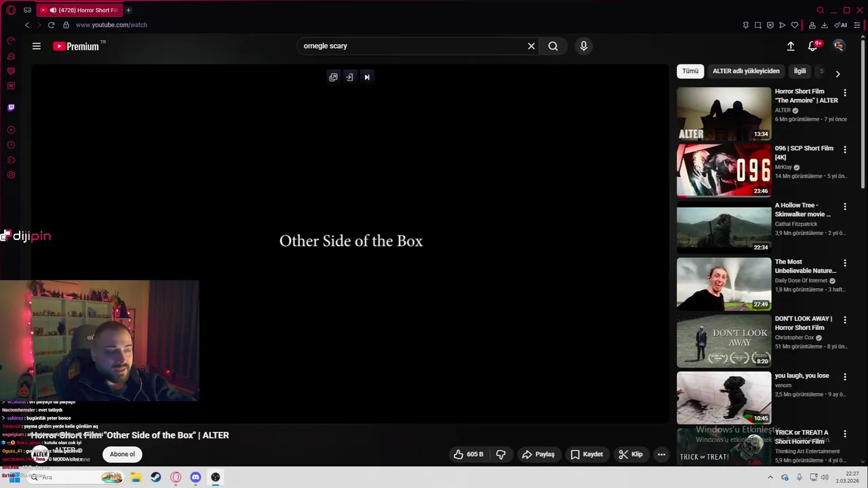Image resolution: width=868 pixels, height=488 pixels.
Task: Open options menu for TRICK or TREAT
Action: click(x=845, y=434)
